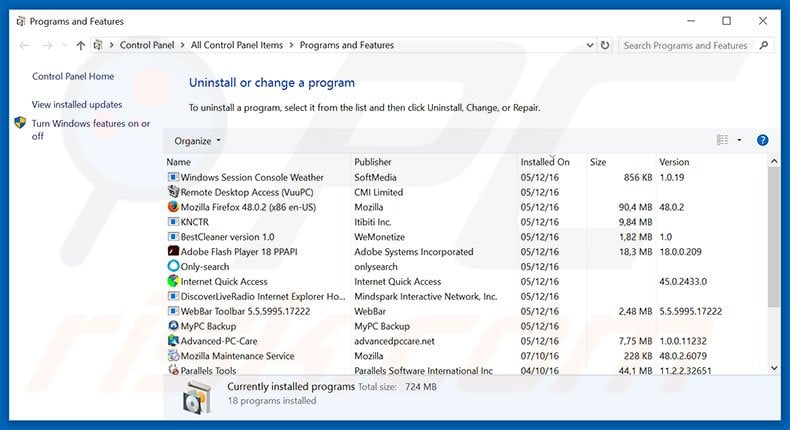Viewport: 790px width, 430px height.
Task: Click the advancedpccare.net publisher cell
Action: point(394,341)
